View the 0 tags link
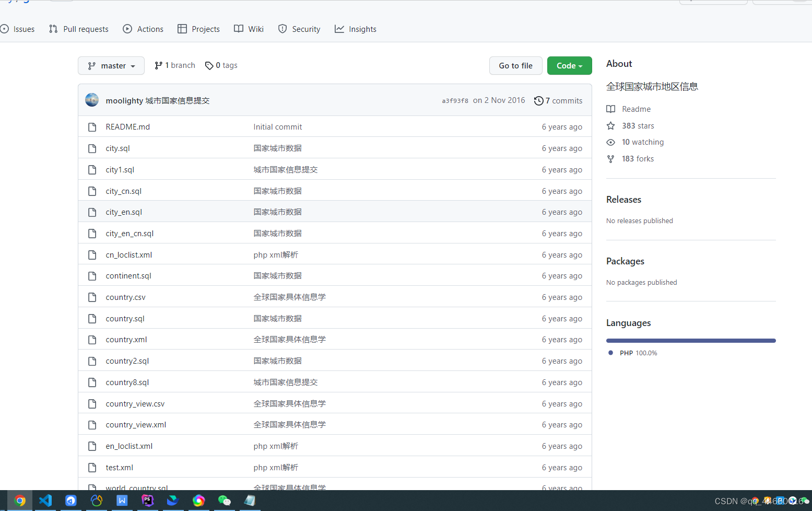The width and height of the screenshot is (812, 511). pos(221,65)
